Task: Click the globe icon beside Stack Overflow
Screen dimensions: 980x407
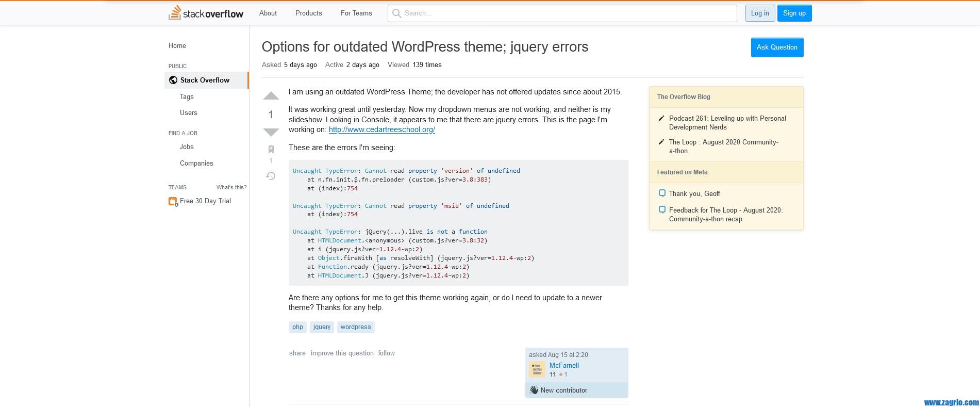Action: click(x=173, y=80)
